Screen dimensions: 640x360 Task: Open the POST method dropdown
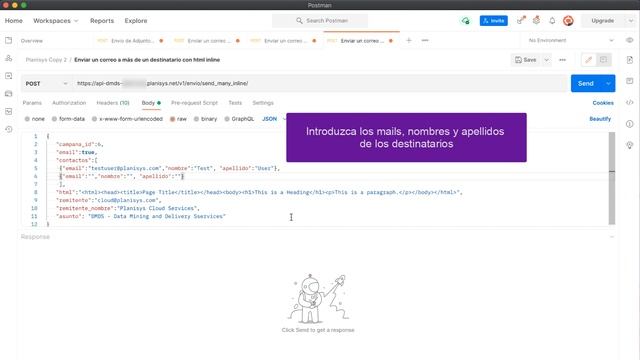(x=46, y=83)
